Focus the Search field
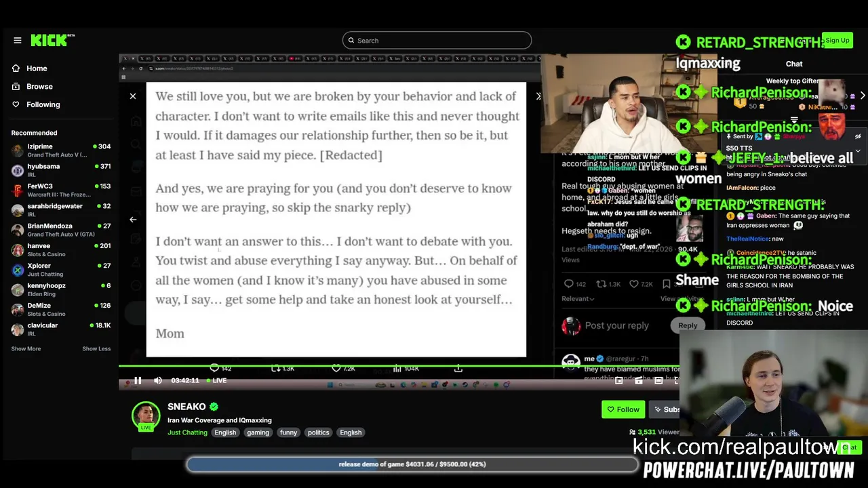 point(437,41)
